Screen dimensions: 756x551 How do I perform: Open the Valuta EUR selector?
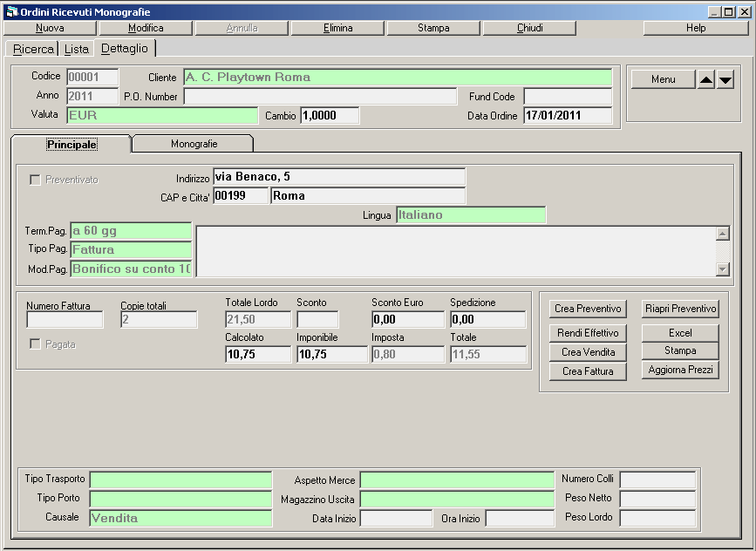click(162, 115)
